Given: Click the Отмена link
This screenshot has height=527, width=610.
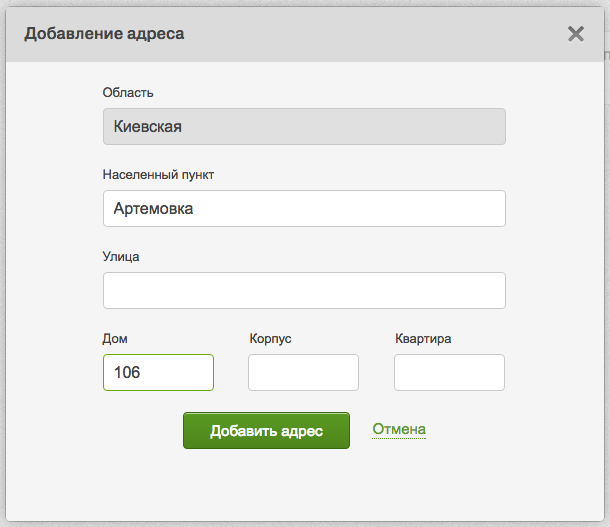Looking at the screenshot, I should point(399,430).
